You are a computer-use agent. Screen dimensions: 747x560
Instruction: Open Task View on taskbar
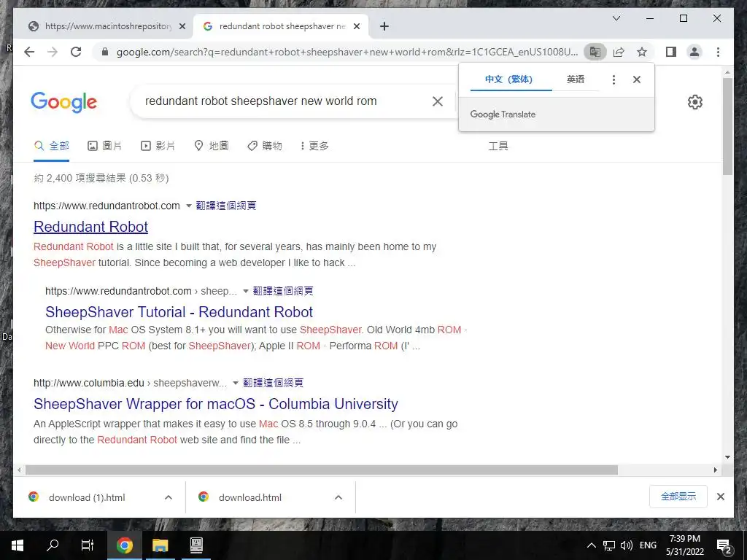[x=88, y=545]
